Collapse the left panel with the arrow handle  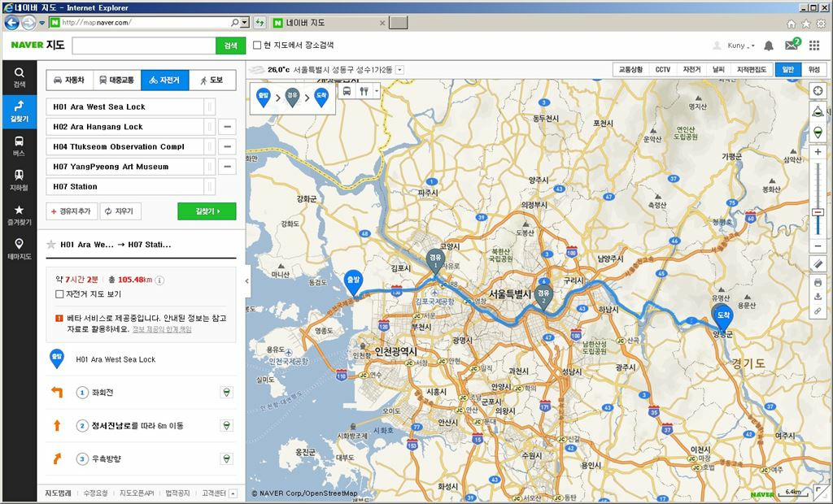(x=247, y=281)
